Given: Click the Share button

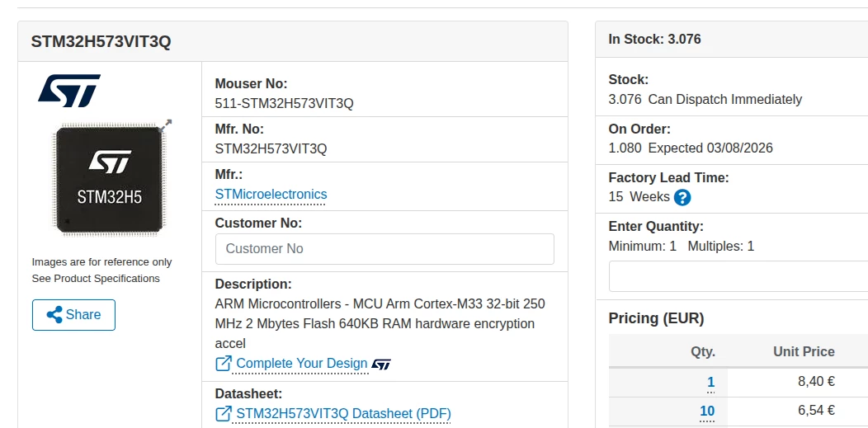Looking at the screenshot, I should click(x=73, y=315).
